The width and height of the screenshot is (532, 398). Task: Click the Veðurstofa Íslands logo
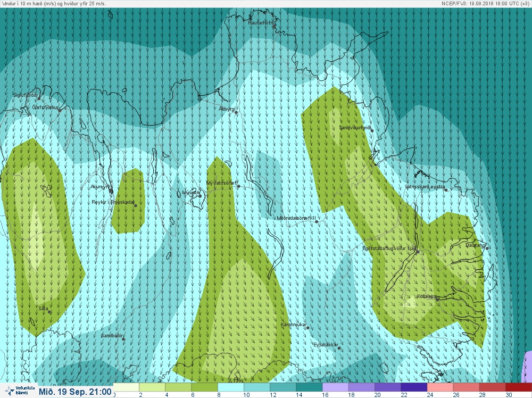(19, 391)
